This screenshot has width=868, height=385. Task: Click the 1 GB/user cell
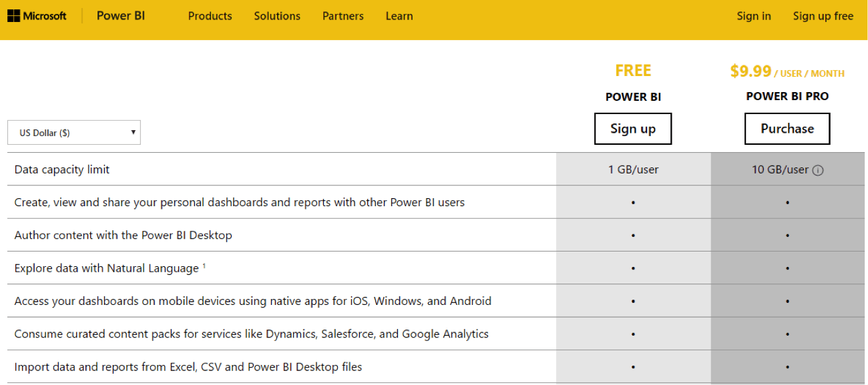pos(633,169)
